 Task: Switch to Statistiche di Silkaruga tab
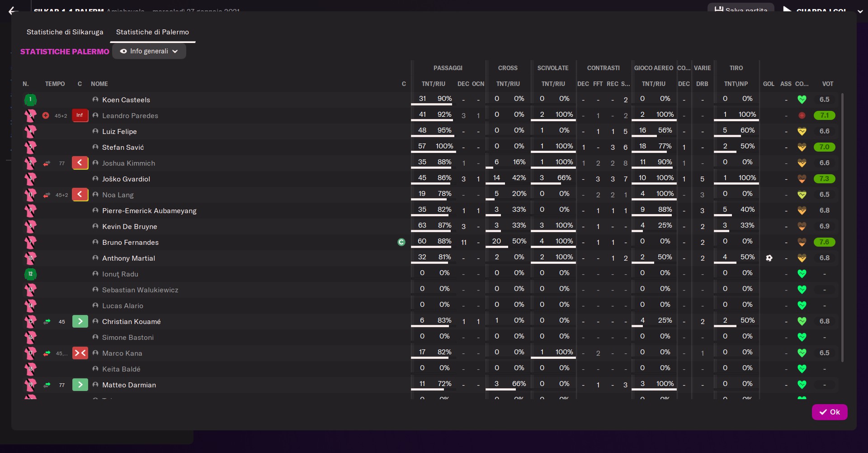click(x=65, y=32)
